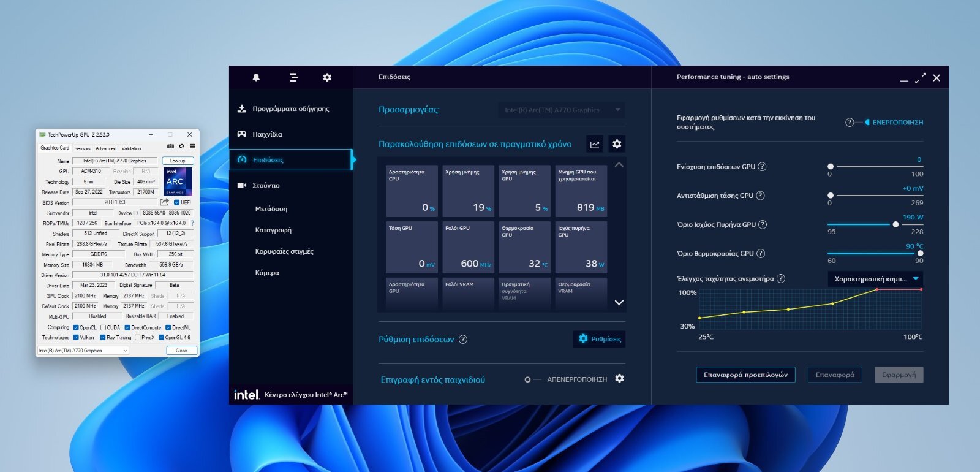Open the Καταγραφή submenu item
This screenshot has width=980, height=472.
[273, 230]
